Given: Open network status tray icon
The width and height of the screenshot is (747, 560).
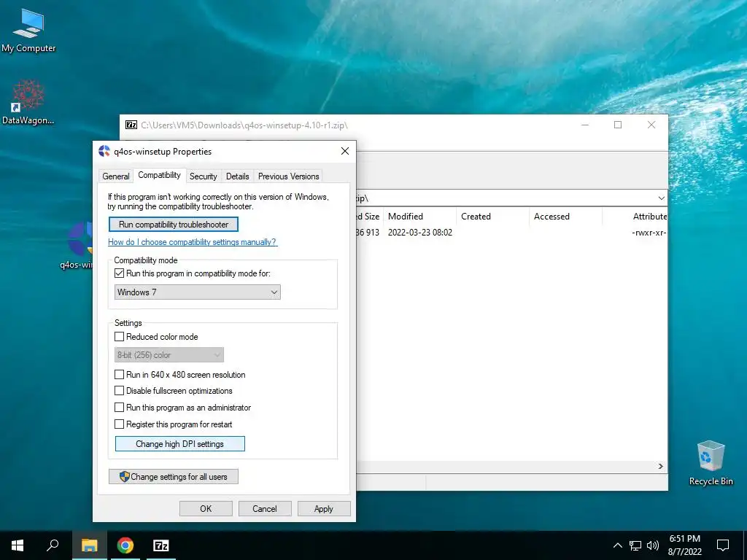Looking at the screenshot, I should (635, 545).
